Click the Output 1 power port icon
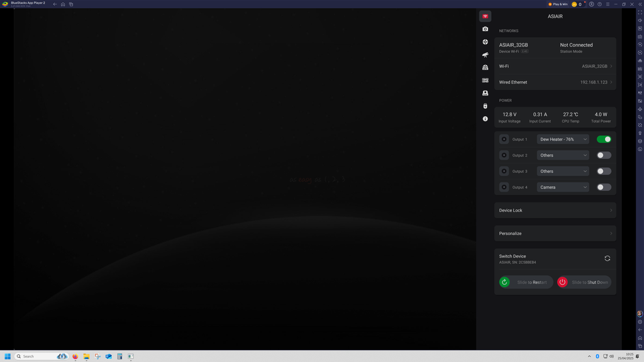 click(x=504, y=139)
